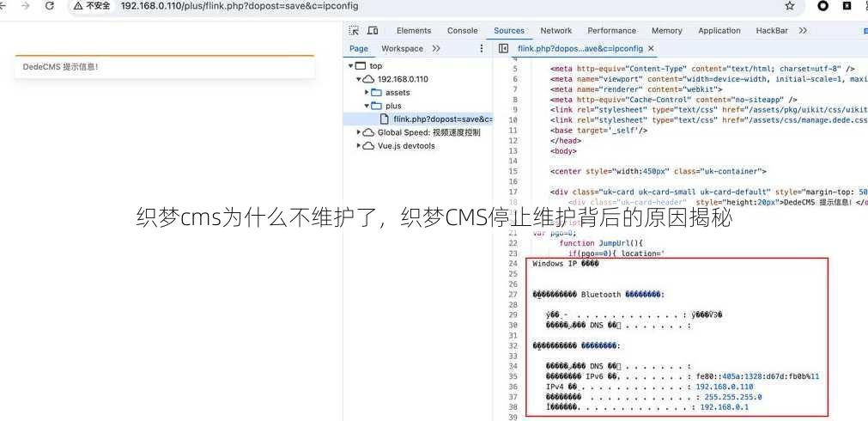Screen dimensions: 868x421
Task: Select the Page navigator tab
Action: tap(359, 49)
